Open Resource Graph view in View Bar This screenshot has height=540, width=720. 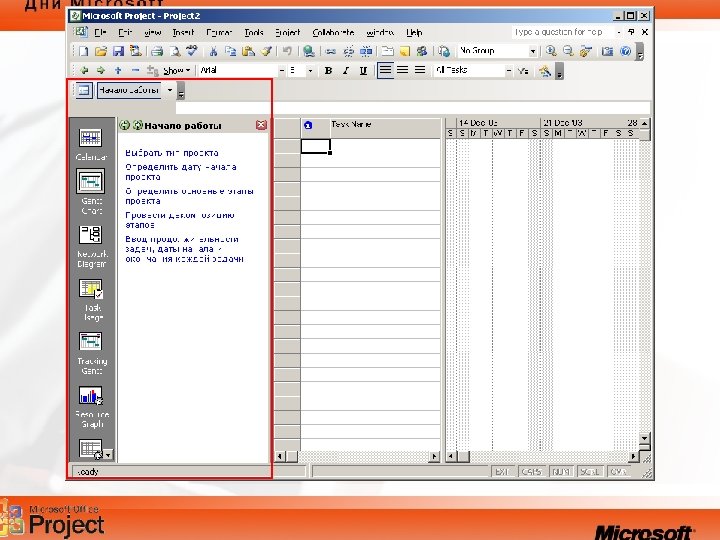(91, 406)
